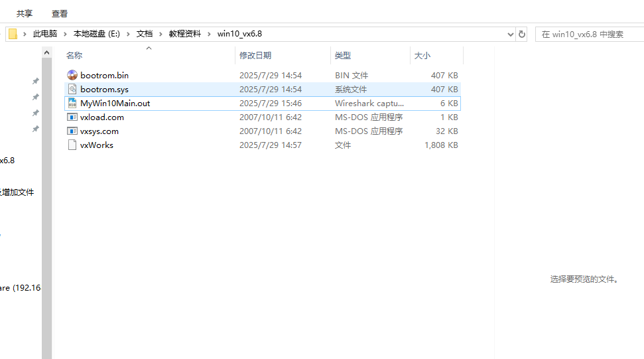This screenshot has height=359, width=644.
Task: Click the sidebar scrollbar up arrow
Action: [x=47, y=52]
